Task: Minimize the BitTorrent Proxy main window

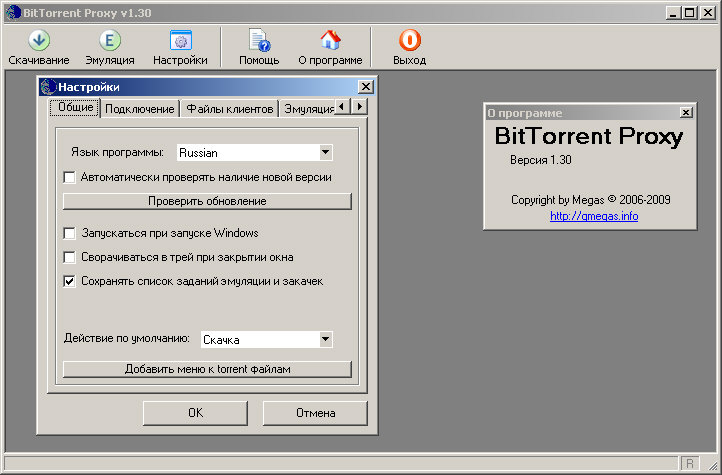Action: (x=673, y=13)
